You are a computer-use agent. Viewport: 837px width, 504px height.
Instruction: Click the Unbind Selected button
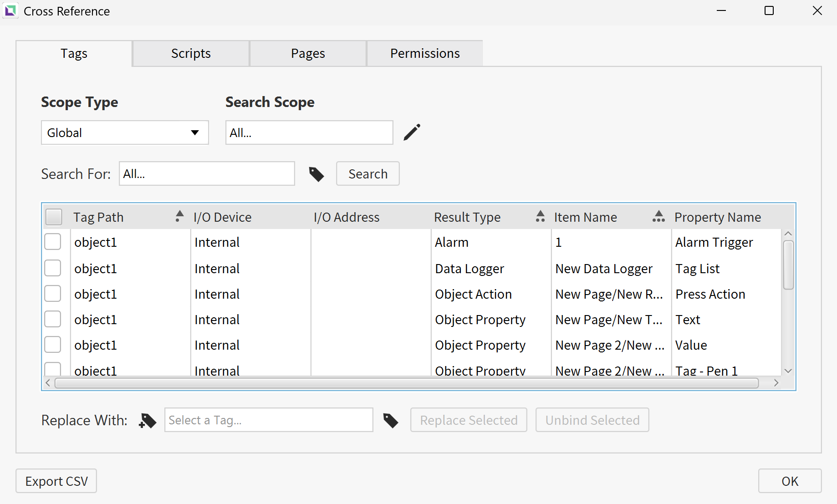pos(592,420)
